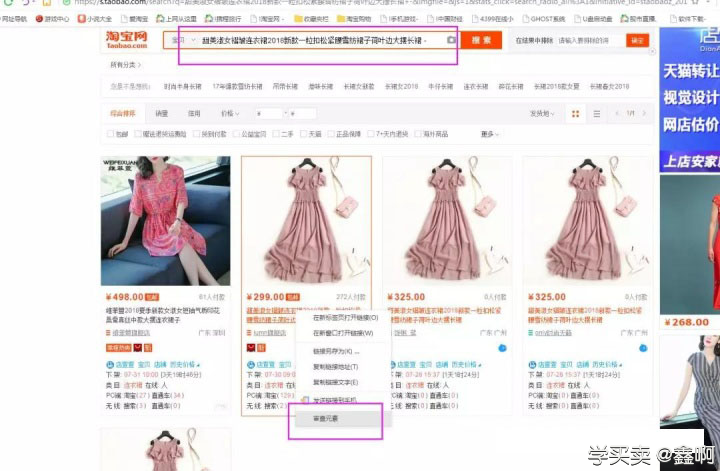Open the 价格 sort dropdown
The height and width of the screenshot is (471, 720).
[230, 113]
